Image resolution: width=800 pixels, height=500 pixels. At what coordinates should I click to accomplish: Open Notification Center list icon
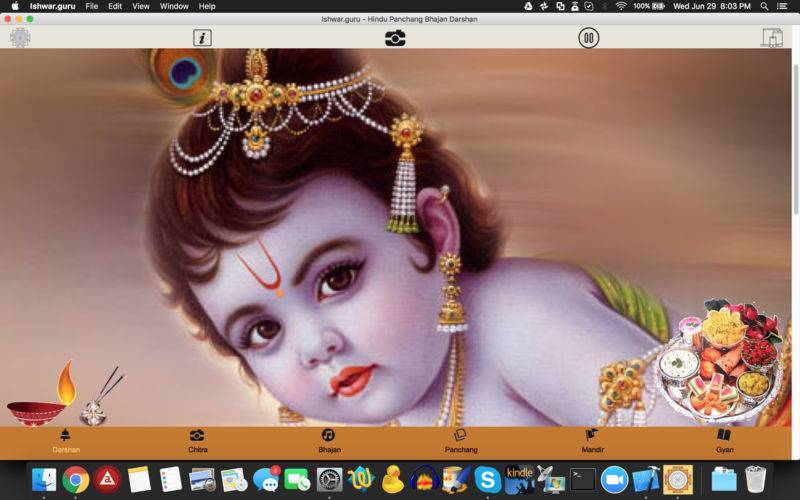click(x=782, y=6)
